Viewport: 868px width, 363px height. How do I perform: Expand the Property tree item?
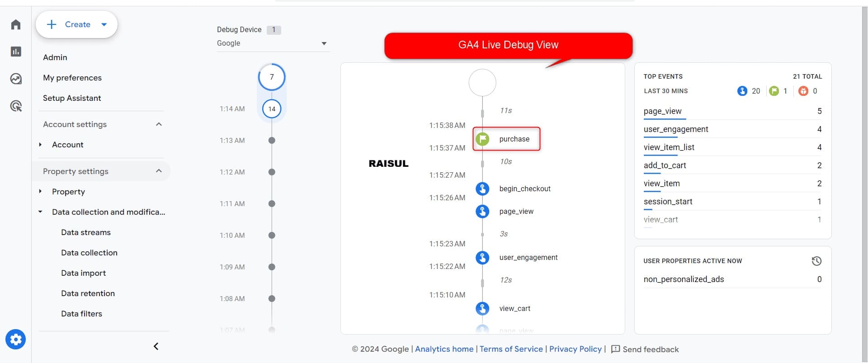click(40, 192)
